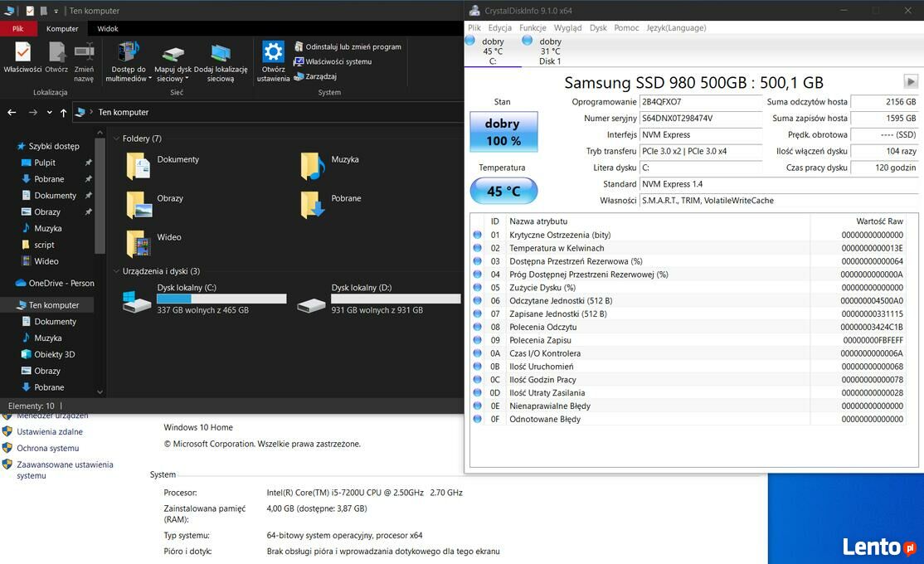Switch to Widok ribbon tab
This screenshot has height=564, width=924.
tap(107, 28)
